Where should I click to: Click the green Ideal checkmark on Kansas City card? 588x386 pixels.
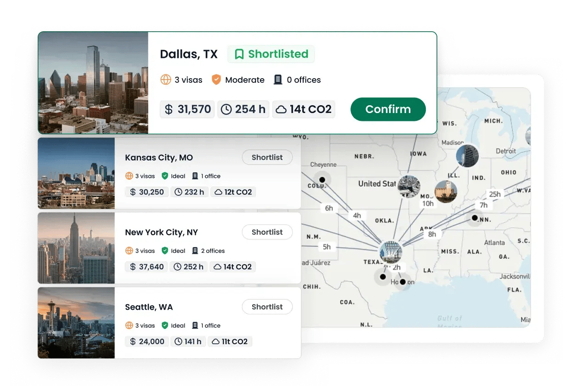(x=165, y=176)
